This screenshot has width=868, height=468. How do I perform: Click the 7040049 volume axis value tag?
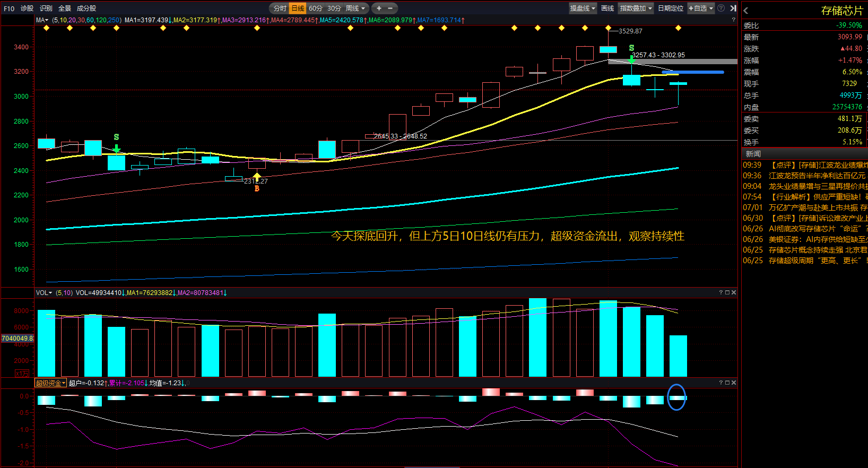(x=18, y=339)
